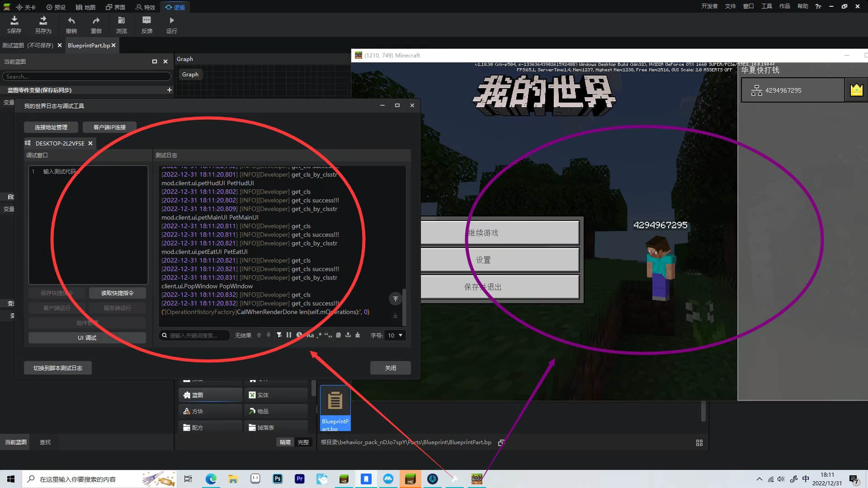Click the 撤销 undo toolbar icon
Viewport: 868px width, 488px height.
click(71, 24)
